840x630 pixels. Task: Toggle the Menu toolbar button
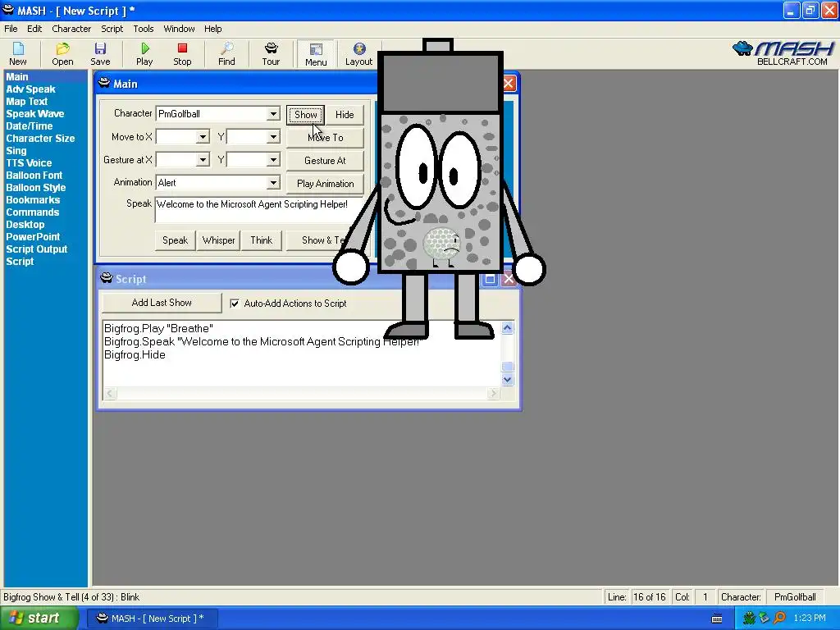tap(316, 54)
